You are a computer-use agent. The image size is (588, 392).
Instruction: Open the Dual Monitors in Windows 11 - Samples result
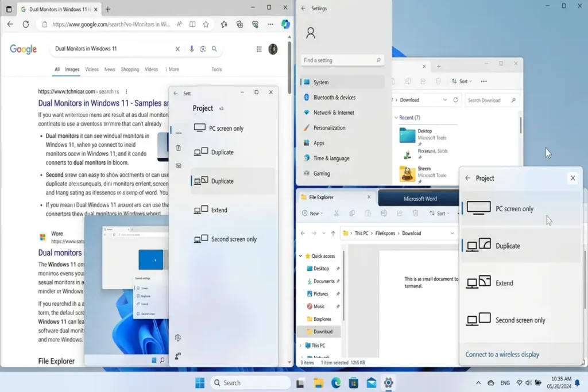point(103,103)
